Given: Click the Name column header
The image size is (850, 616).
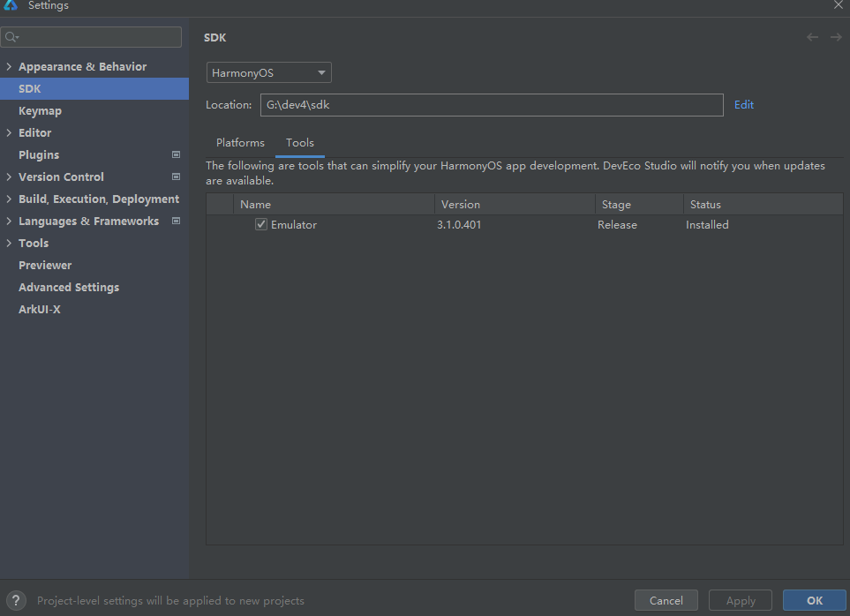Looking at the screenshot, I should click(x=334, y=204).
